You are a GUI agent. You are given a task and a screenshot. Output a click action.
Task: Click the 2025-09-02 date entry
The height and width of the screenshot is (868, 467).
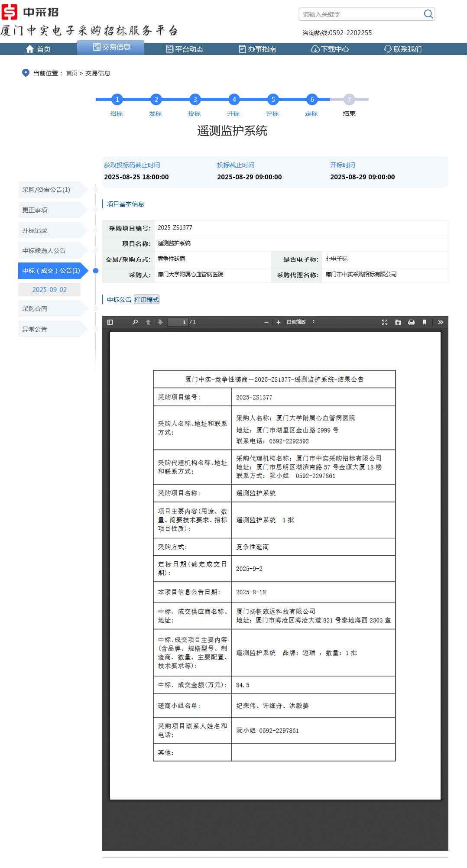[49, 290]
